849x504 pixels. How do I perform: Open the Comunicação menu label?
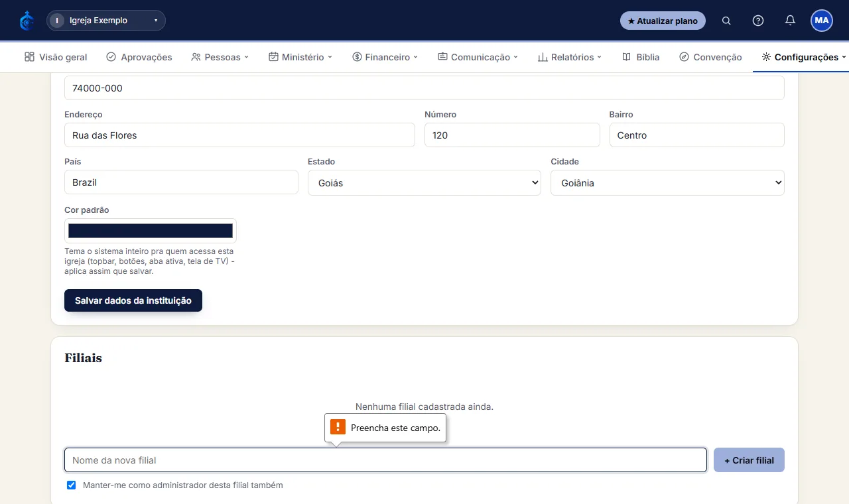click(x=480, y=57)
